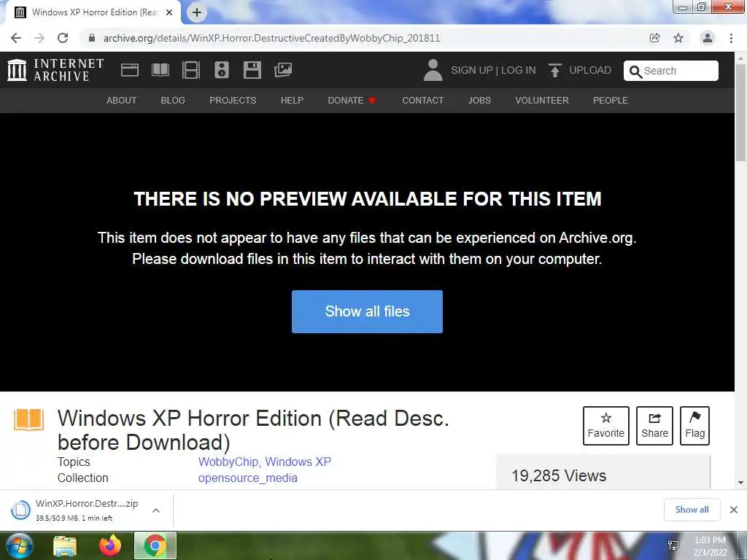Bookmark this page with the star icon
747x560 pixels.
pyautogui.click(x=678, y=38)
